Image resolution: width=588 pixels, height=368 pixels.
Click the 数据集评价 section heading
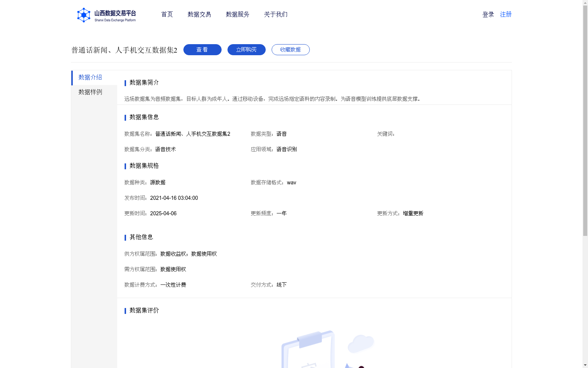(144, 310)
